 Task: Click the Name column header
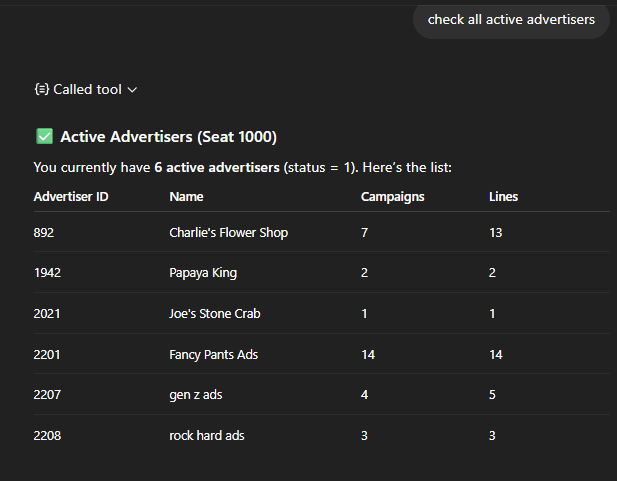pos(186,197)
